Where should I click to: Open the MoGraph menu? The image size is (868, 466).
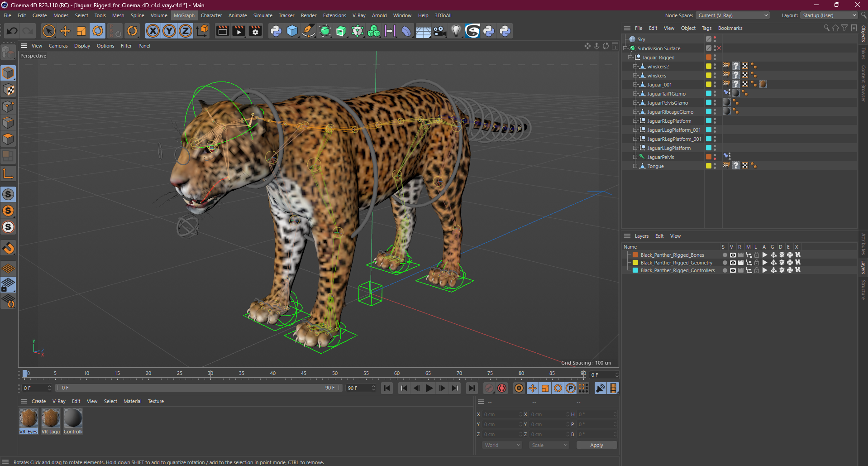184,15
